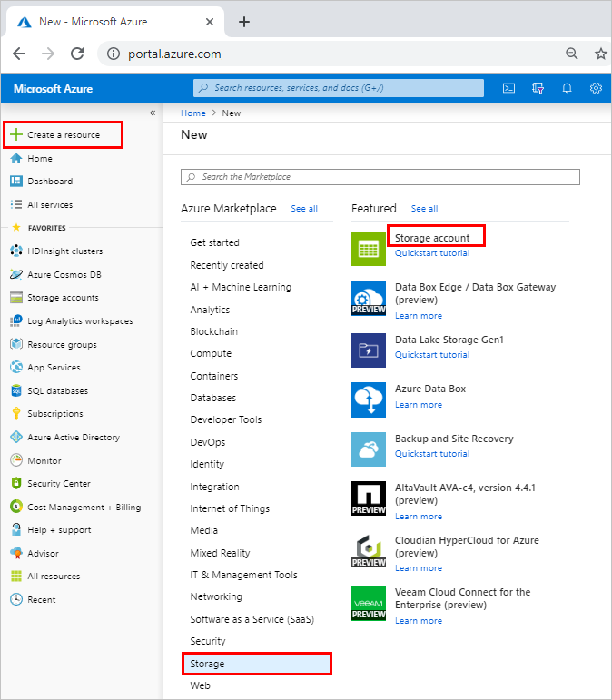
Task: Click the AltaVault AVA-c4 icon
Action: tap(369, 498)
